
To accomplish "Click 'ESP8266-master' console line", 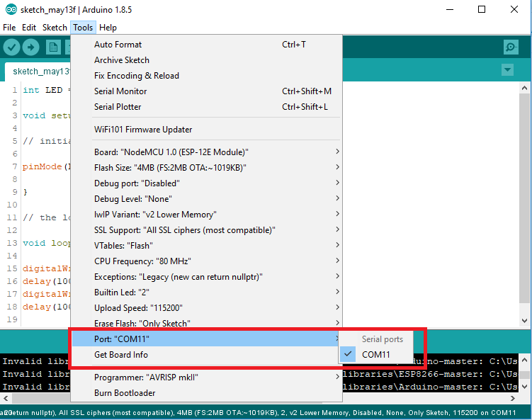I will 431,374.
